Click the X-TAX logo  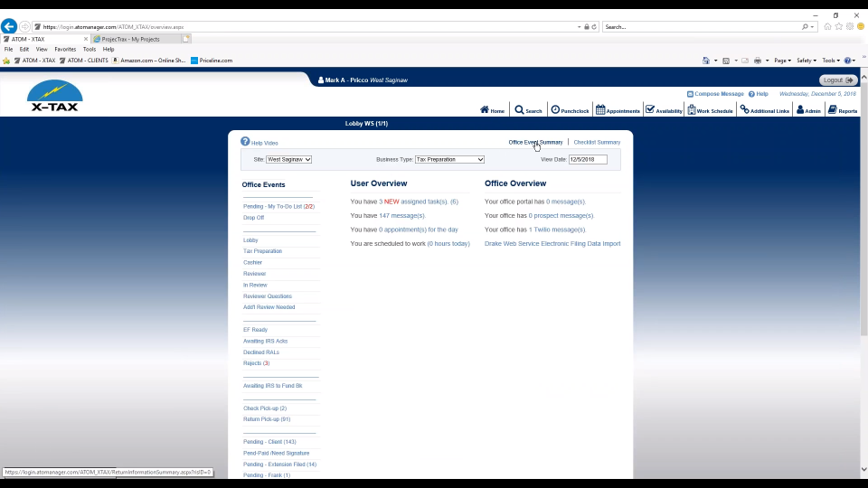(x=54, y=96)
